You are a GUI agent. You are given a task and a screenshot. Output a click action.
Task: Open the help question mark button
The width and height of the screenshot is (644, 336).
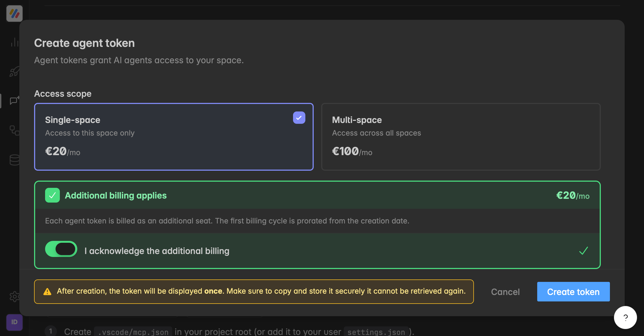pos(625,318)
